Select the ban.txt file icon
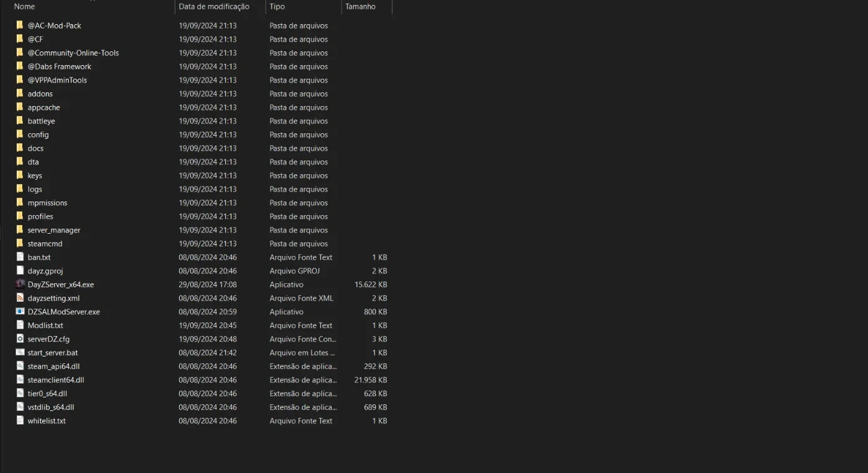The height and width of the screenshot is (473, 868). 20,257
